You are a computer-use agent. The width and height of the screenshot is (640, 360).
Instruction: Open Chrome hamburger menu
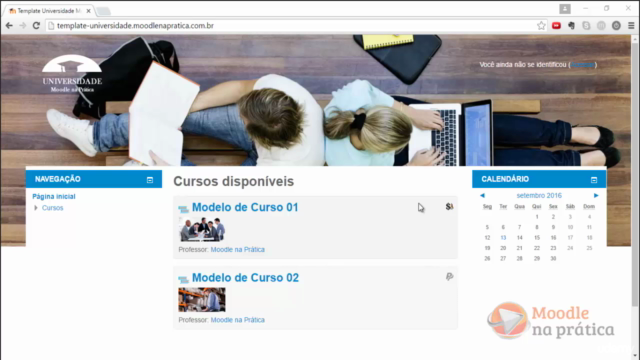pyautogui.click(x=631, y=26)
